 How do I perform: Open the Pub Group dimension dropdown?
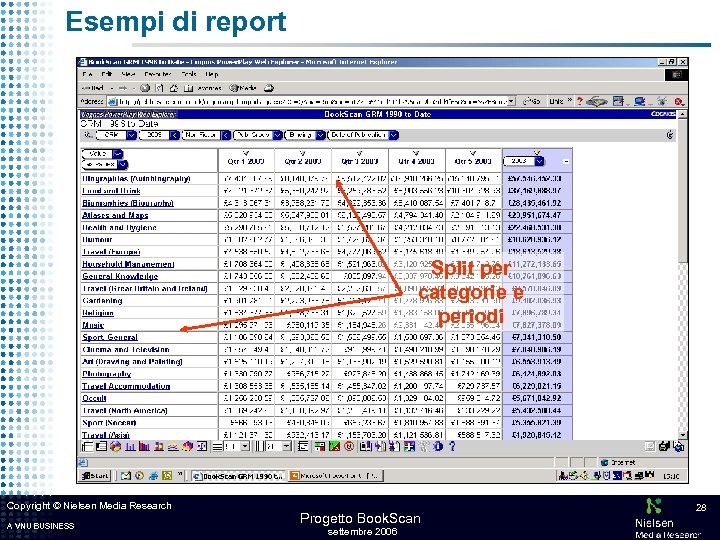[x=277, y=135]
